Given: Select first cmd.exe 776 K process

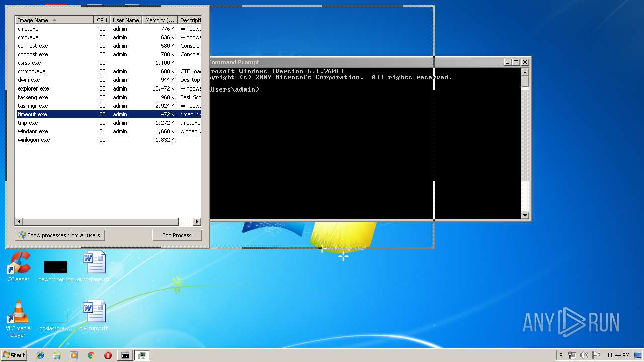Looking at the screenshot, I should pos(109,29).
